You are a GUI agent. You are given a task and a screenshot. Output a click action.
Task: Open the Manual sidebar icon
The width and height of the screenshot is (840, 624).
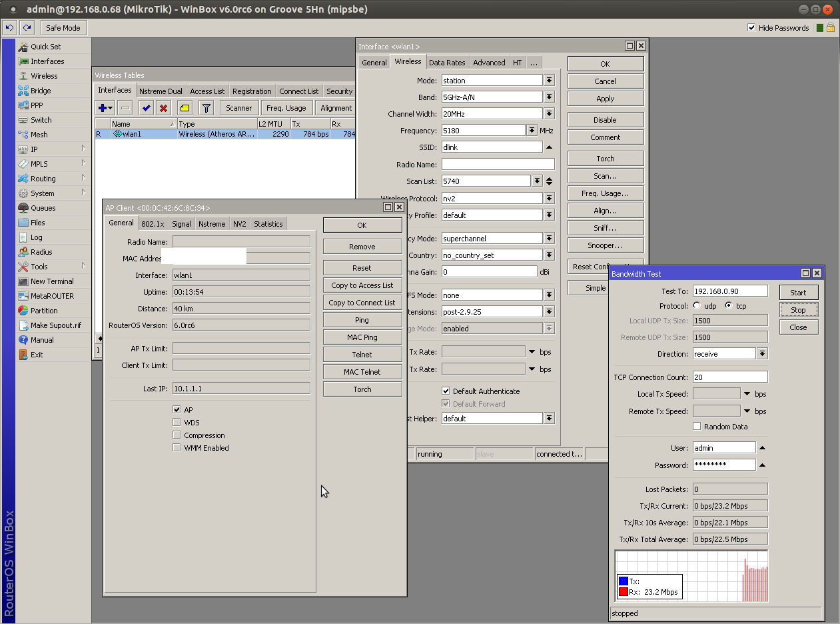[23, 340]
